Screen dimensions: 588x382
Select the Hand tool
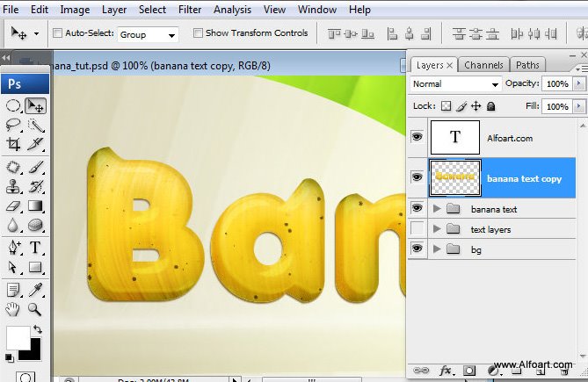14,309
